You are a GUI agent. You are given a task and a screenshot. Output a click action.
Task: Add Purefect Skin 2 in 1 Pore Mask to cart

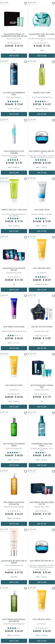(14, 231)
